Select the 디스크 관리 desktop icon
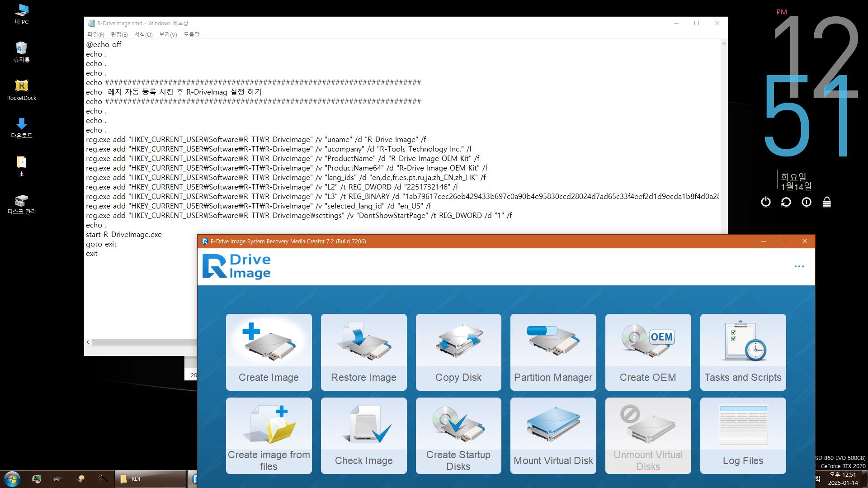This screenshot has width=868, height=488. [21, 204]
